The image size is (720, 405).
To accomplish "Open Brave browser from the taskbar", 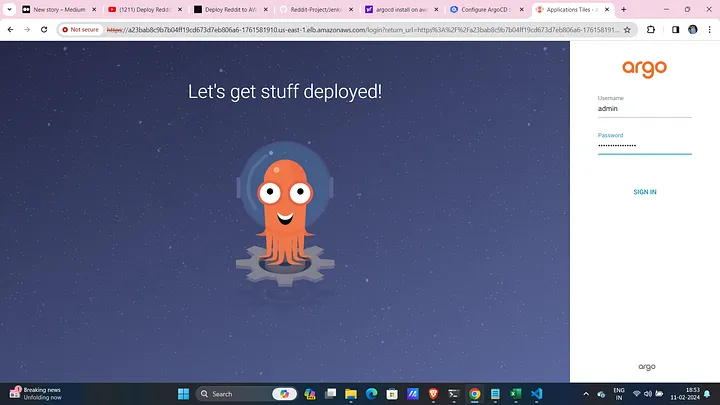I will pyautogui.click(x=433, y=394).
